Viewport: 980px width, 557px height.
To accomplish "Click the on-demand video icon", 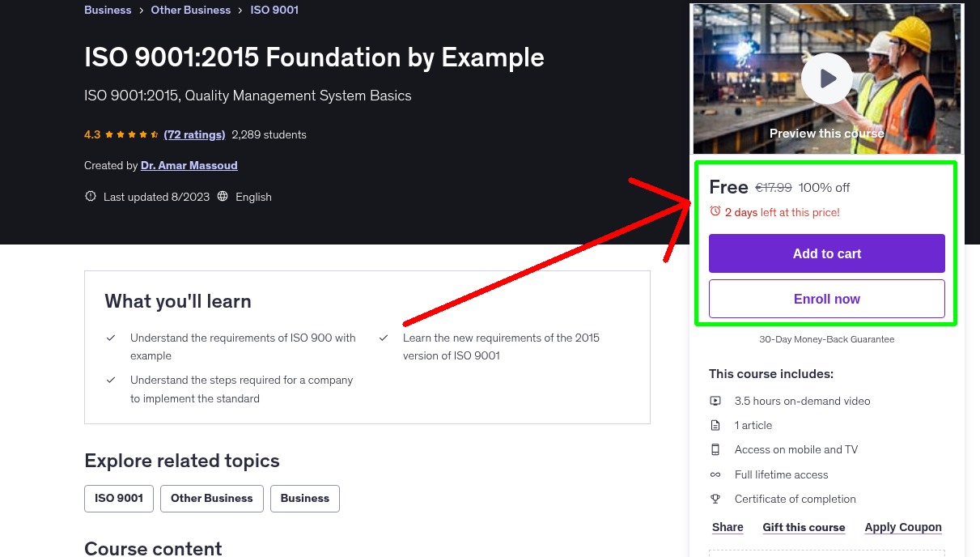I will click(x=715, y=400).
